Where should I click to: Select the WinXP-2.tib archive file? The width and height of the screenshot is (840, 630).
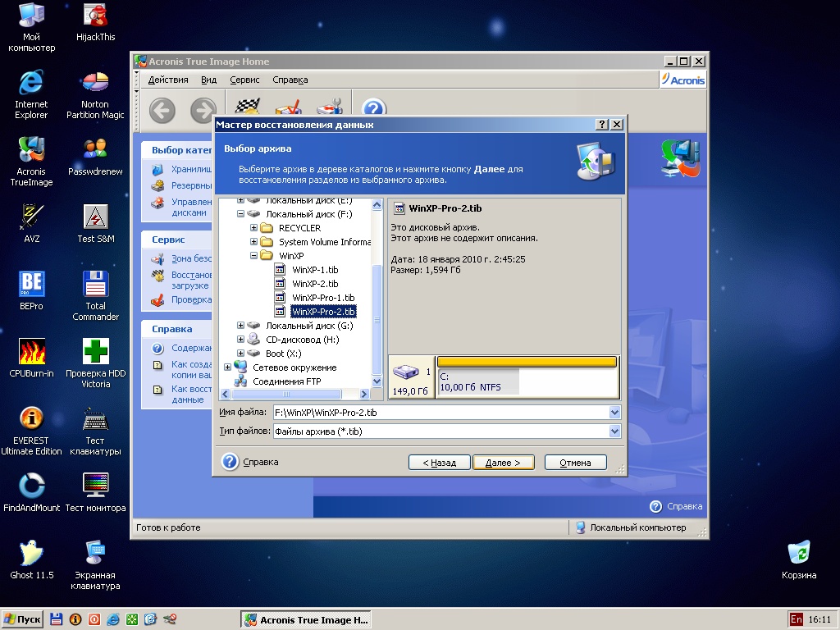click(315, 283)
